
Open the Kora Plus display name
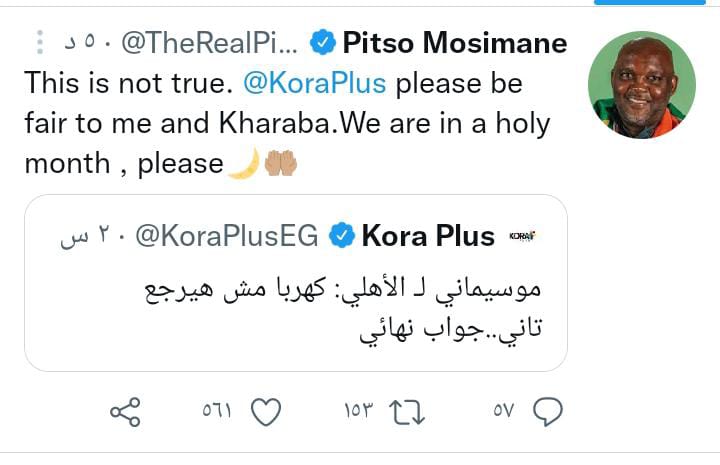pyautogui.click(x=427, y=236)
